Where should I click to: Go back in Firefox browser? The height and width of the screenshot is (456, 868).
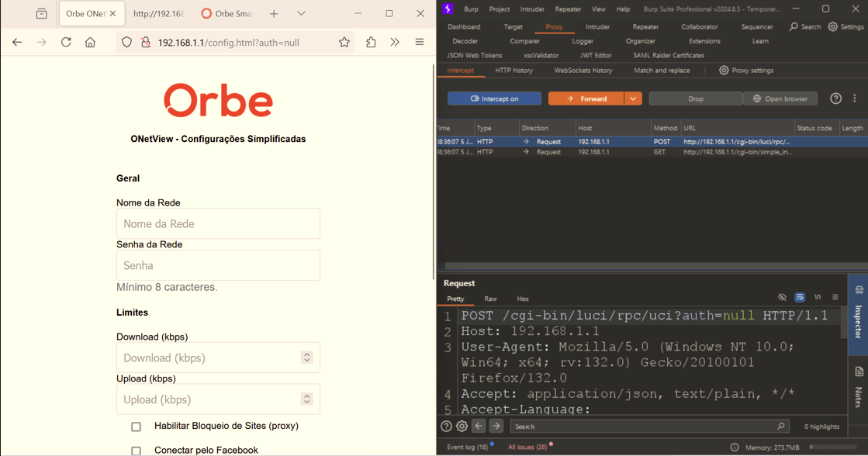point(17,42)
